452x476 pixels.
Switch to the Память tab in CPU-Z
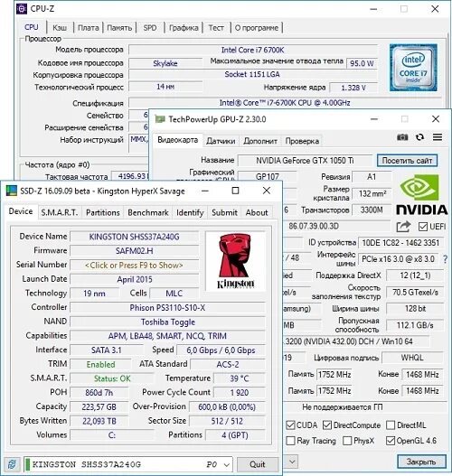click(119, 28)
